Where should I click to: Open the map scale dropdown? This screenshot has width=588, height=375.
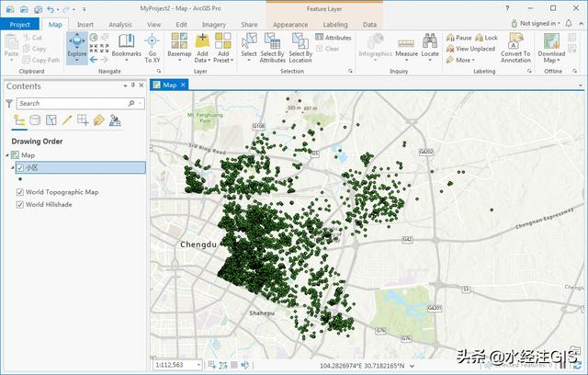click(198, 365)
